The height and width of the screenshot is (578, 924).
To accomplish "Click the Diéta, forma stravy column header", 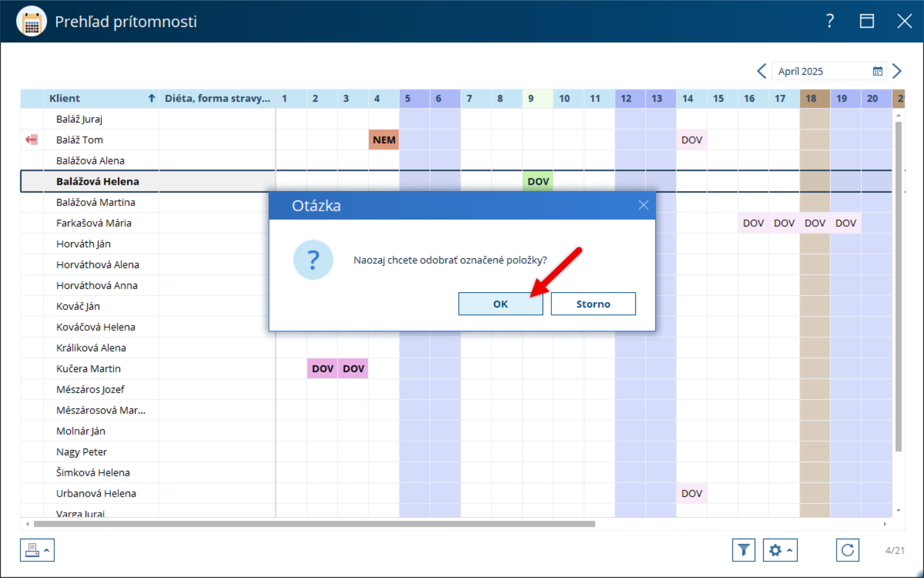I will point(217,99).
